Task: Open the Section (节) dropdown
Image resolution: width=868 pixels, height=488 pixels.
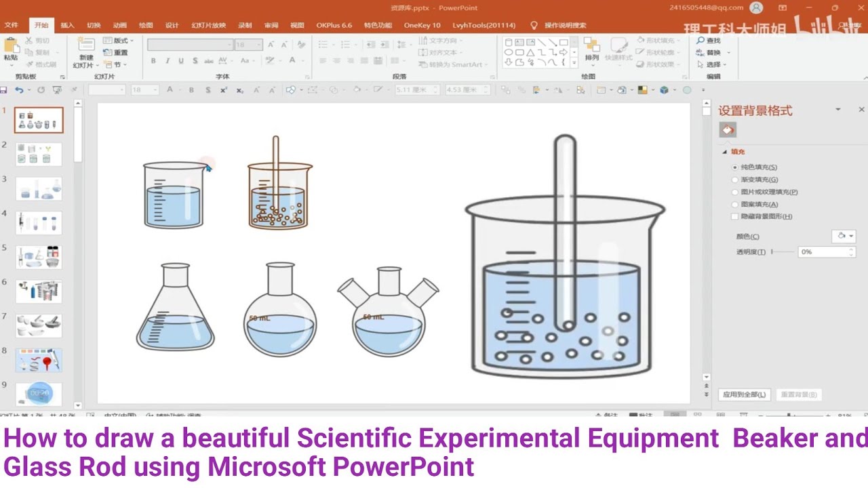Action: (x=116, y=64)
